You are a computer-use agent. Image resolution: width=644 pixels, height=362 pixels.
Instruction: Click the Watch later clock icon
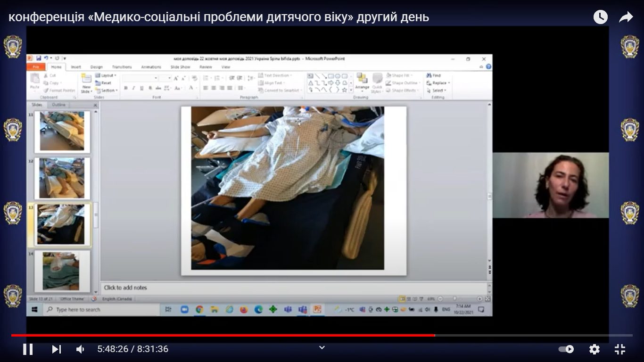point(600,17)
